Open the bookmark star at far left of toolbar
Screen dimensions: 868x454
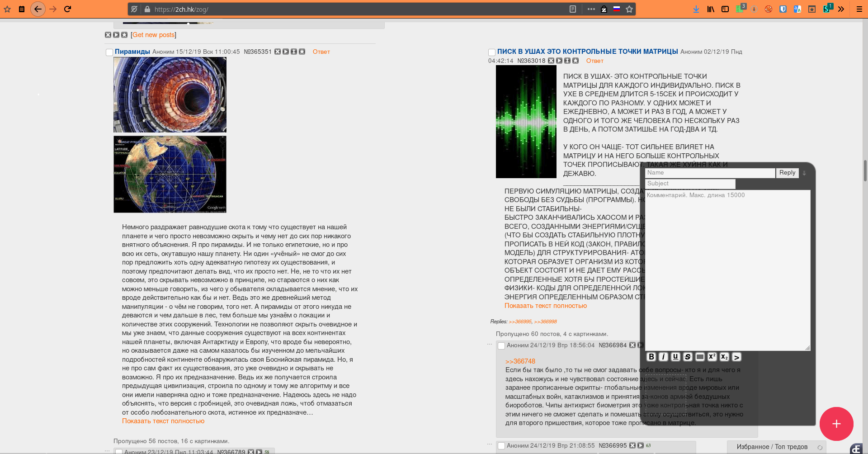pos(7,9)
